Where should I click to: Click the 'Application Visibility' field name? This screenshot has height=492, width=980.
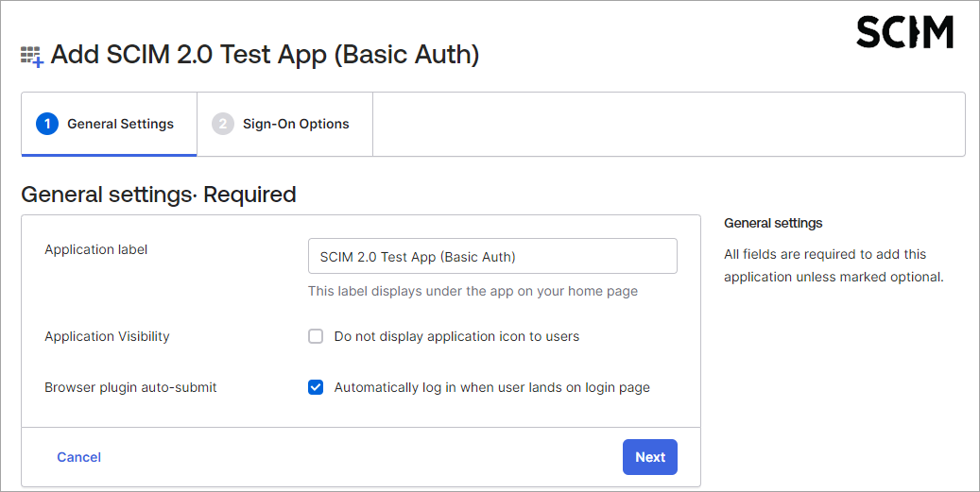(108, 336)
